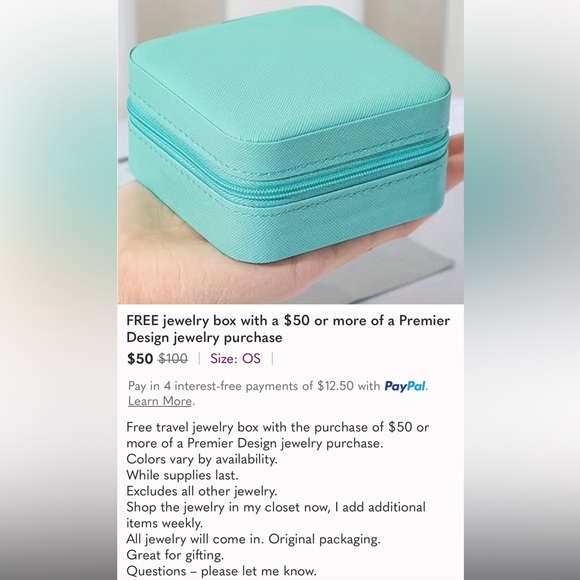Click the "FREE jewelry box" listing title
The height and width of the screenshot is (580, 580).
288,329
